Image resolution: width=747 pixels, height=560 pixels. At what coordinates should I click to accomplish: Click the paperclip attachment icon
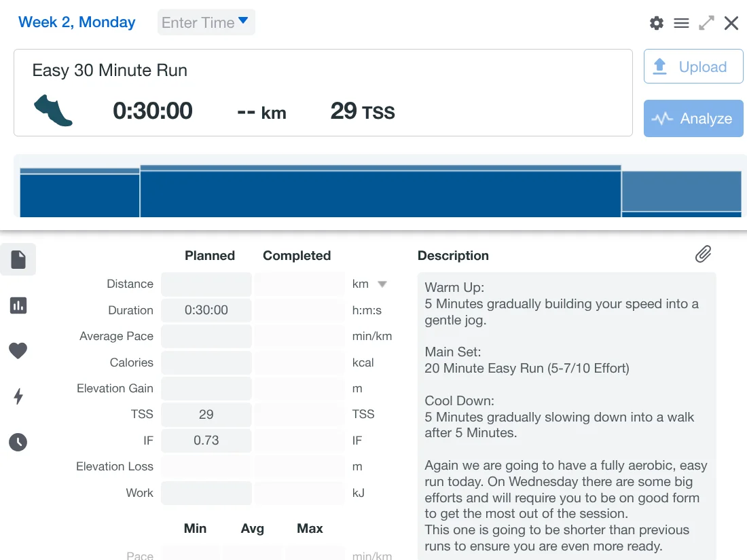click(x=703, y=255)
